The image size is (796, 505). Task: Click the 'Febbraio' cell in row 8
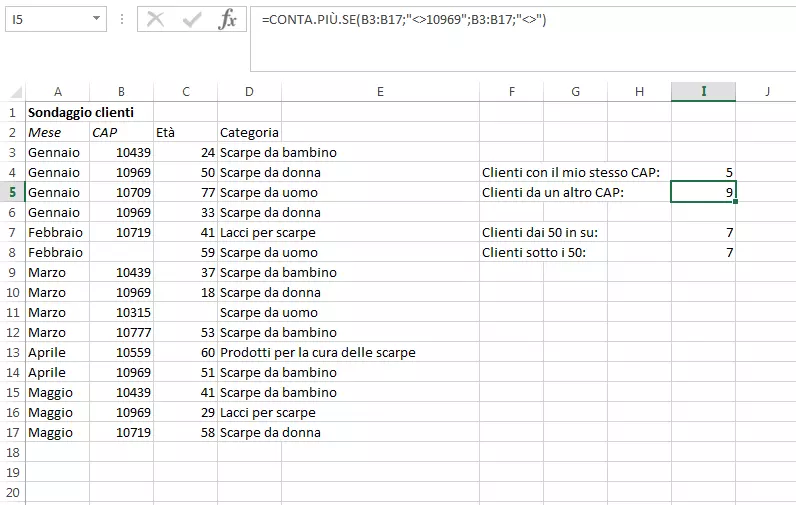click(x=57, y=252)
